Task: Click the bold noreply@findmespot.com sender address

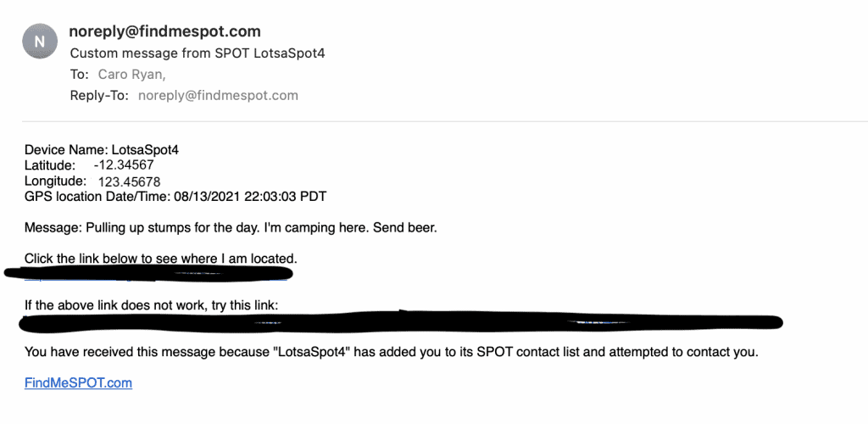Action: click(x=164, y=31)
